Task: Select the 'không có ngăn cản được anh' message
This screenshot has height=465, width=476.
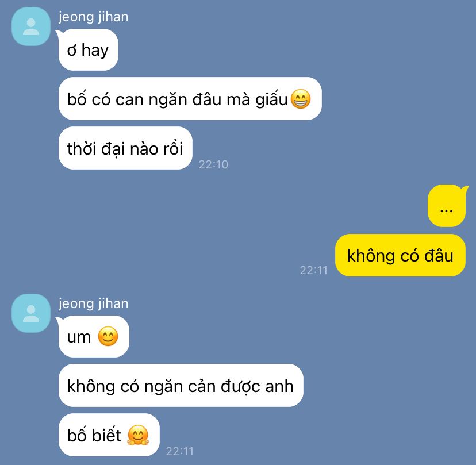Action: pyautogui.click(x=181, y=386)
